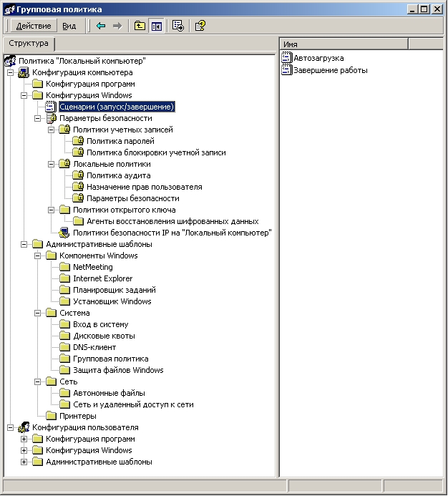Viewport: 448px width, 496px height.
Task: Click the Export list toolbar icon
Action: [x=178, y=26]
